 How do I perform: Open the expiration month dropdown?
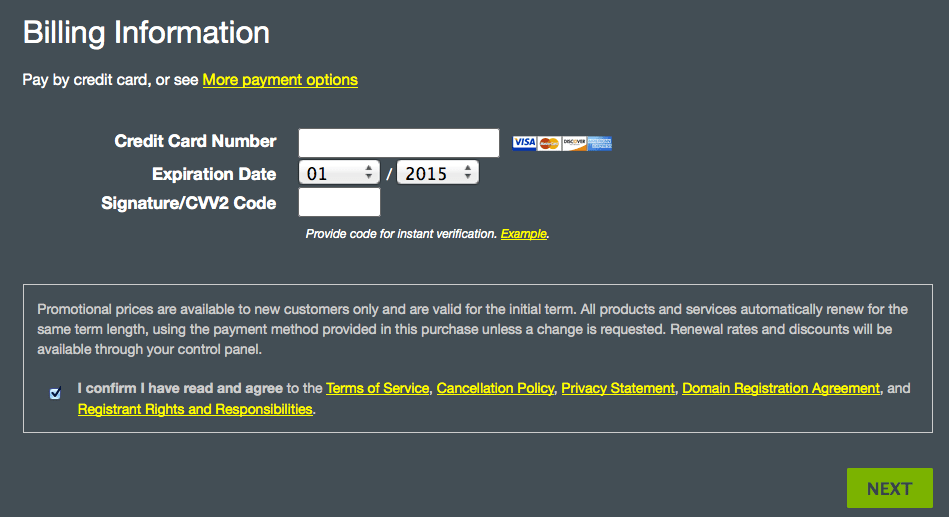click(339, 173)
